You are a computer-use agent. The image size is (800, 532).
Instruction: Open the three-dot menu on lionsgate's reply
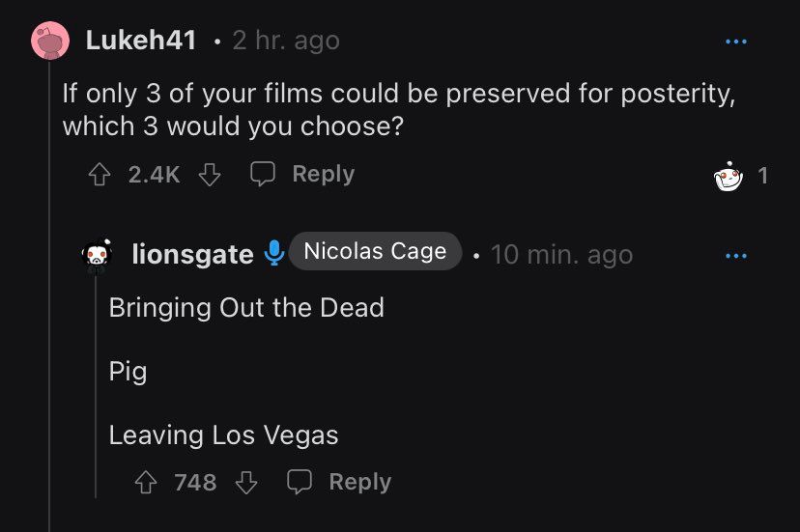pos(735,256)
